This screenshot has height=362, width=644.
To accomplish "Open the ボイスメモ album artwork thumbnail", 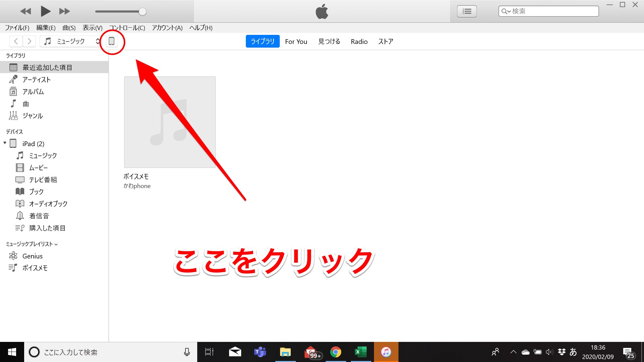I will [x=170, y=122].
